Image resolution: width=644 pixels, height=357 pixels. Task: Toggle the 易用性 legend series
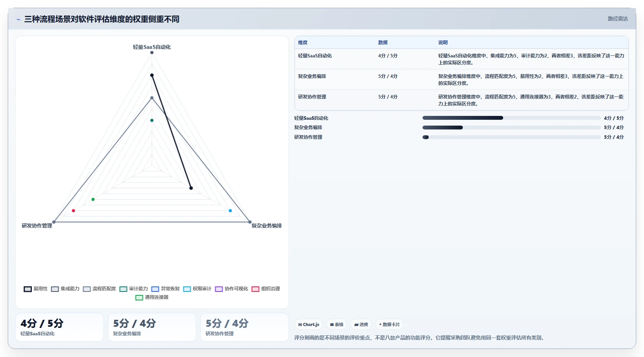click(36, 289)
